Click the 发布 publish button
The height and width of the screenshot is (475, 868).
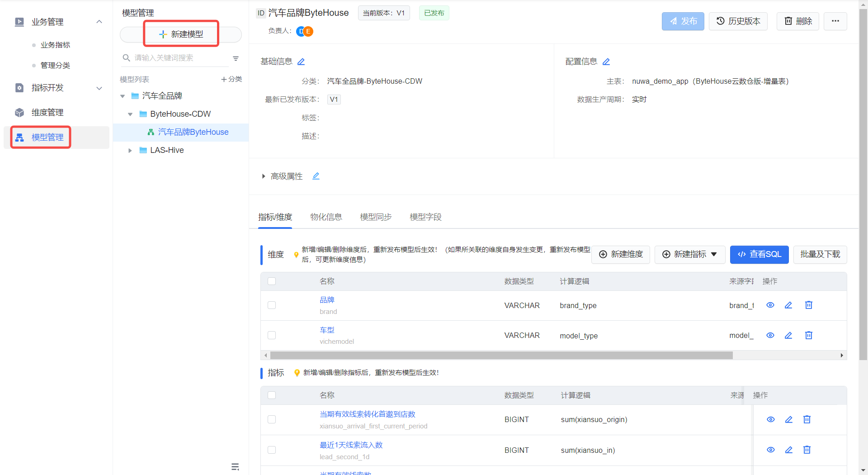coord(683,21)
